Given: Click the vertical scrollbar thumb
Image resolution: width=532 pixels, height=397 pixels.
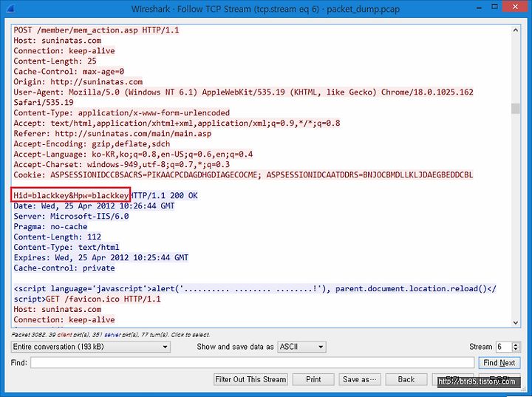Looking at the screenshot, I should pyautogui.click(x=516, y=109).
